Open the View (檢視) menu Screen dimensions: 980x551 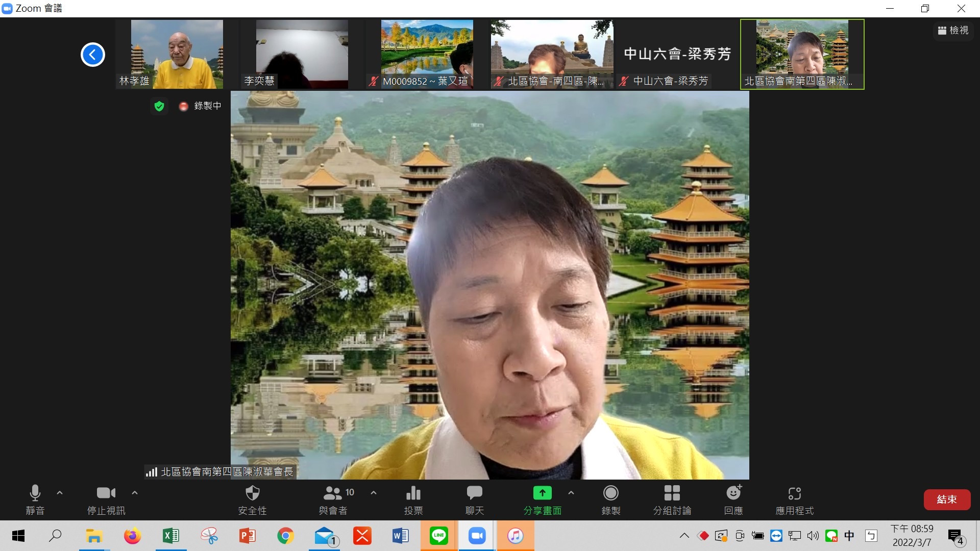[953, 31]
